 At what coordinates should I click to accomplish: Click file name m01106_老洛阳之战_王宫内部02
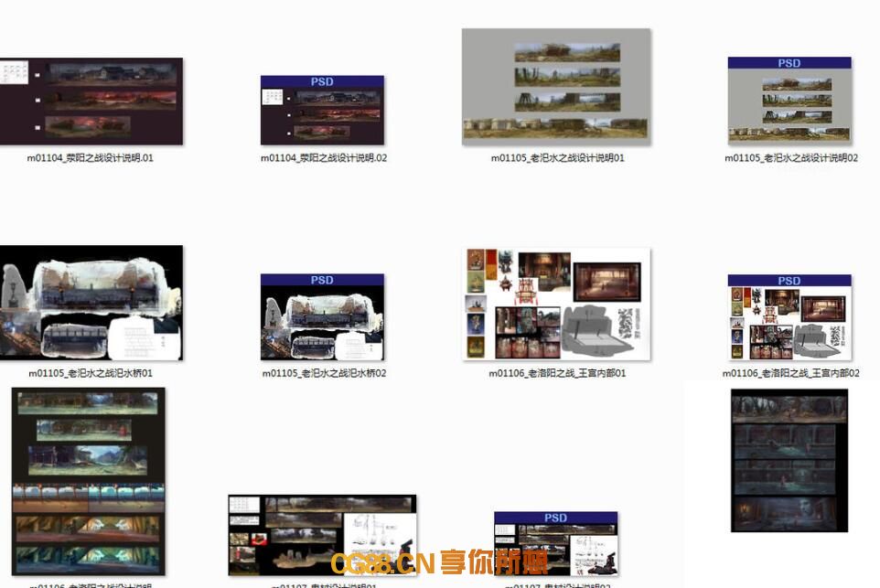[x=790, y=373]
